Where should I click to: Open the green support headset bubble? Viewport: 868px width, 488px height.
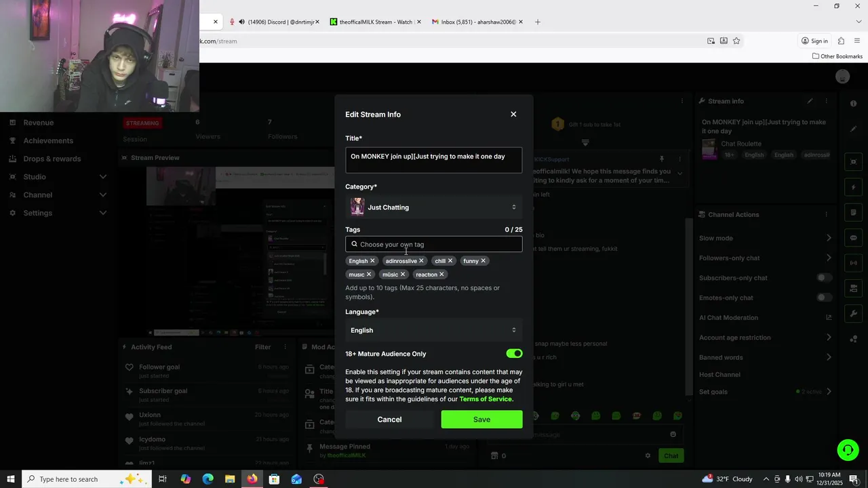[847, 449]
